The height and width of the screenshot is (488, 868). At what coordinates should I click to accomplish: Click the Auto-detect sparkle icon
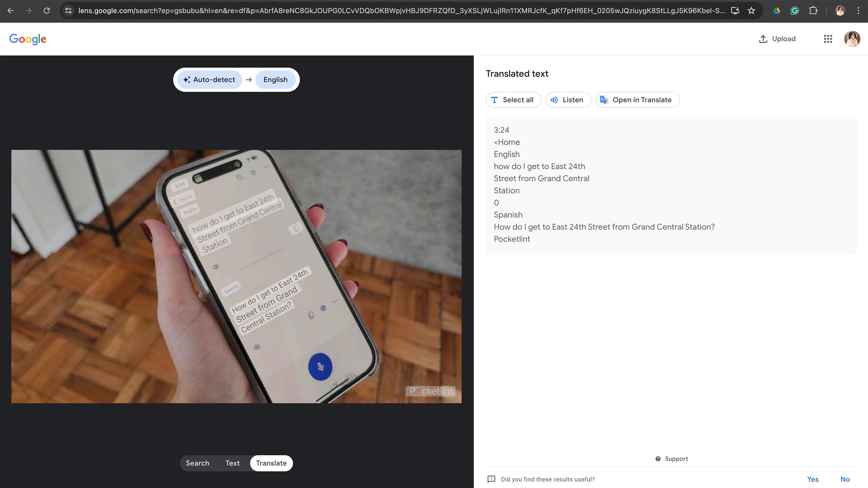[x=187, y=79]
